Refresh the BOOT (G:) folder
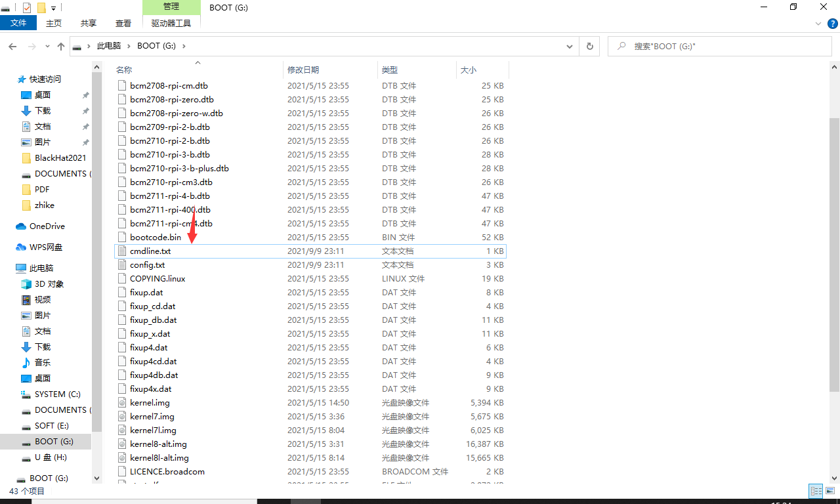This screenshot has width=840, height=504. [589, 46]
